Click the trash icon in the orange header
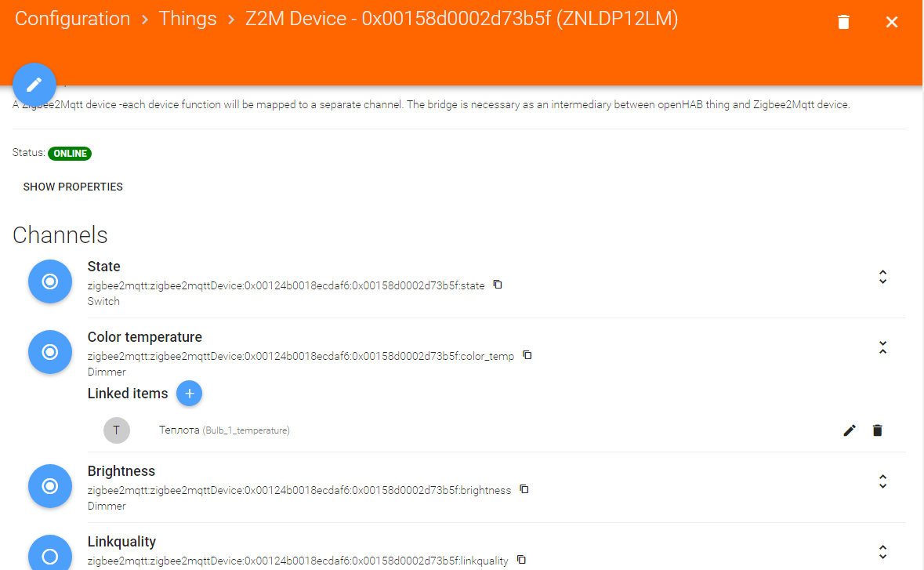924x570 pixels. point(843,22)
